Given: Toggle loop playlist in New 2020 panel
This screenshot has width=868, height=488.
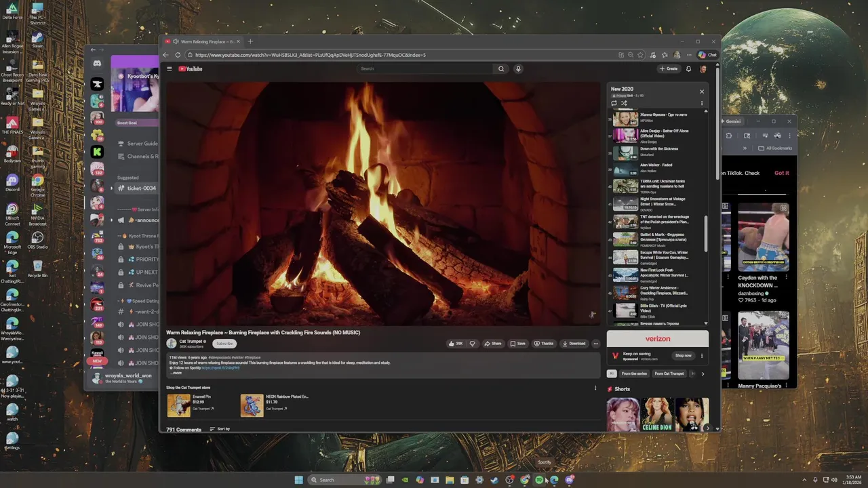Looking at the screenshot, I should (x=614, y=103).
